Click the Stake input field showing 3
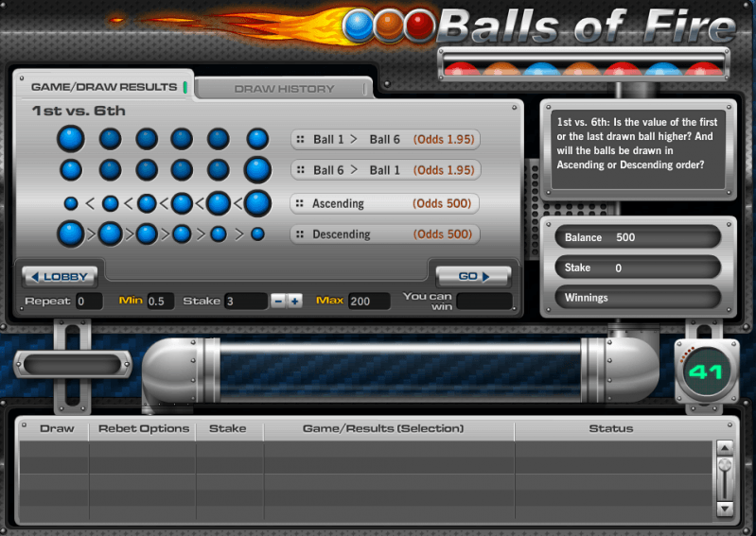Viewport: 756px width, 536px height. (x=246, y=301)
